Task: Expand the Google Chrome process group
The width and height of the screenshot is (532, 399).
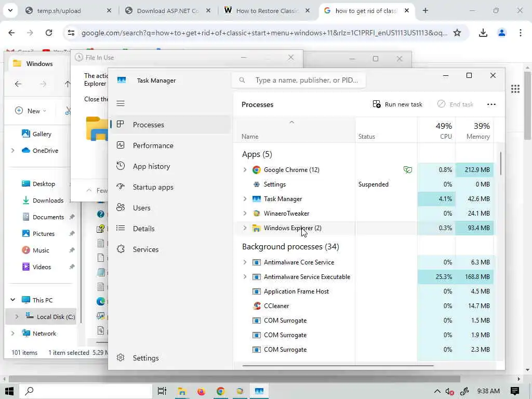Action: tap(245, 170)
